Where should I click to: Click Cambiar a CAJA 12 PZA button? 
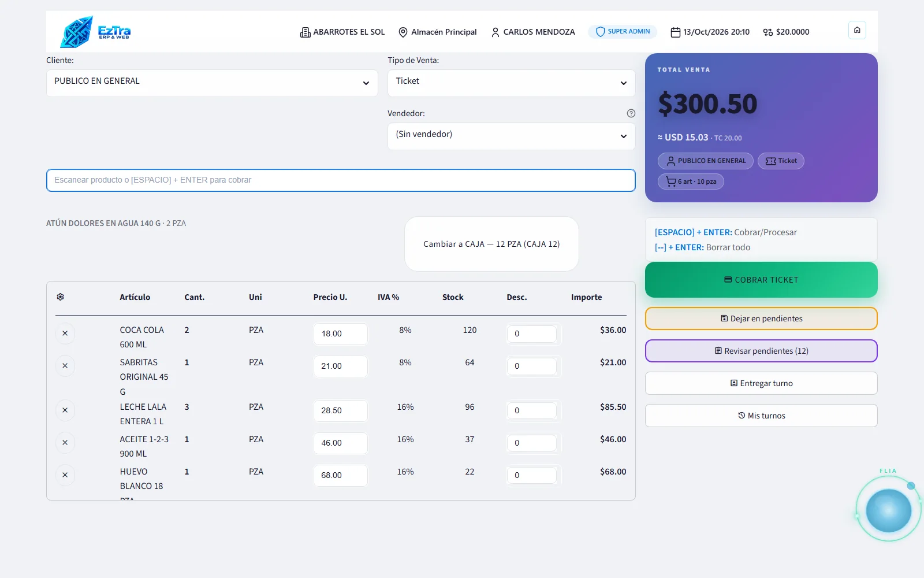click(491, 244)
